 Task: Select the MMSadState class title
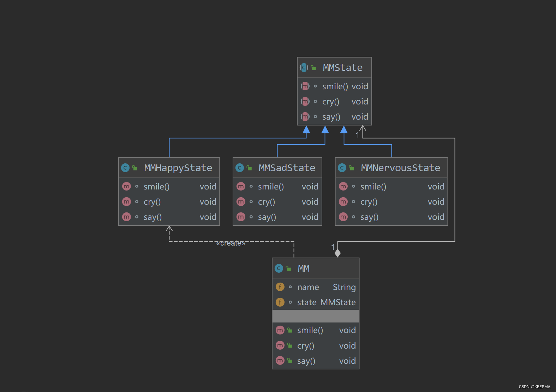287,168
